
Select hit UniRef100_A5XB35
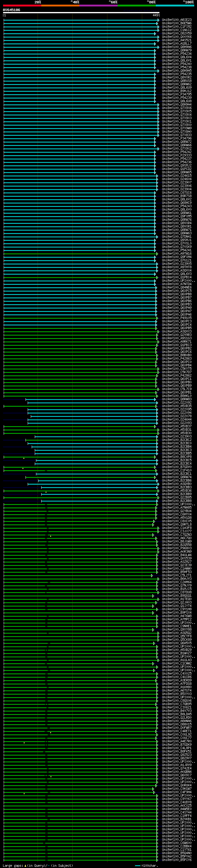click(177, 406)
